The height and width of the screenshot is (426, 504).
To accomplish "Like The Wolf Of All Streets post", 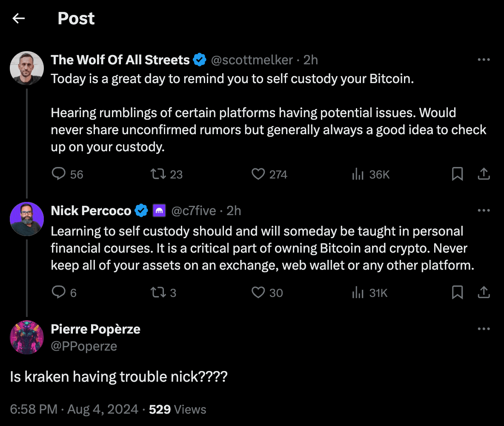I will tap(258, 174).
